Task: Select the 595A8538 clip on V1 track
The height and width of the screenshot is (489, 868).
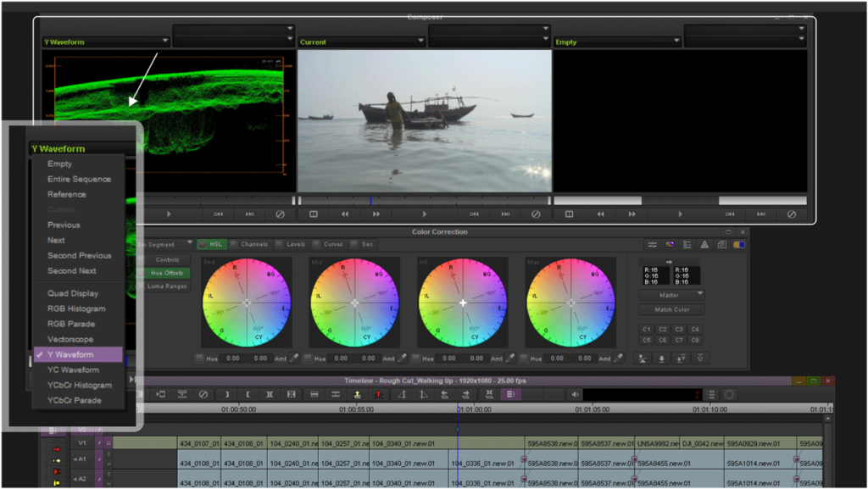Action: [551, 443]
